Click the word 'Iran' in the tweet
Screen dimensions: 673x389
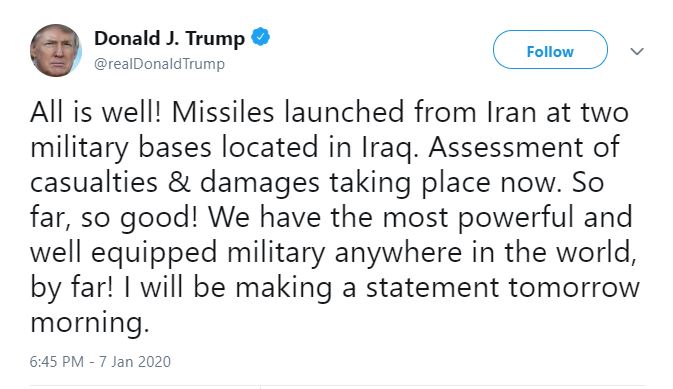point(511,112)
